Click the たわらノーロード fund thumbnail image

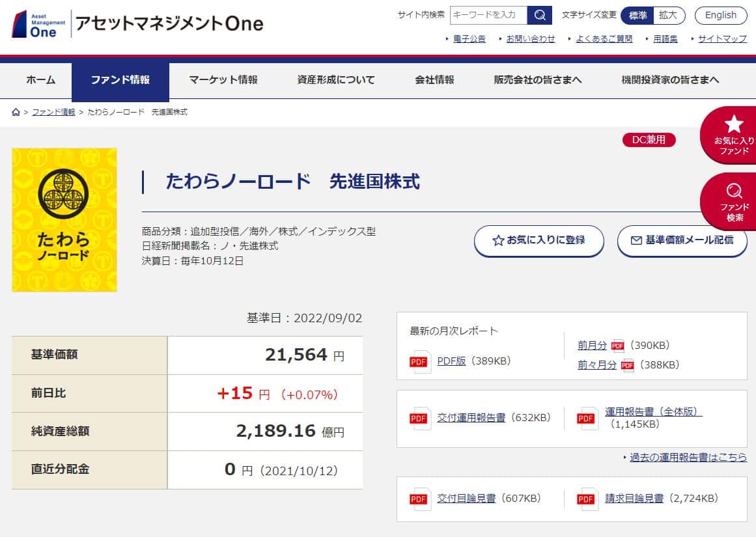(64, 220)
